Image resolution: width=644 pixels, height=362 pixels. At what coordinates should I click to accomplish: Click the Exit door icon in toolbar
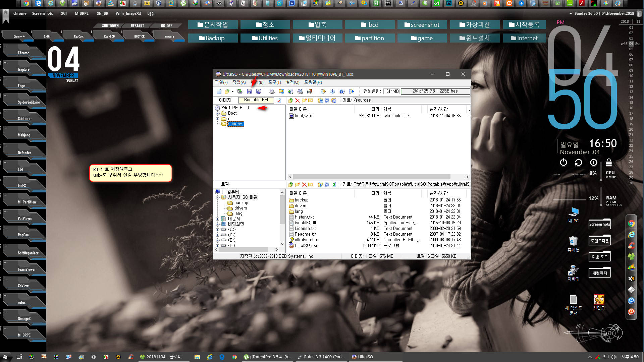click(351, 92)
